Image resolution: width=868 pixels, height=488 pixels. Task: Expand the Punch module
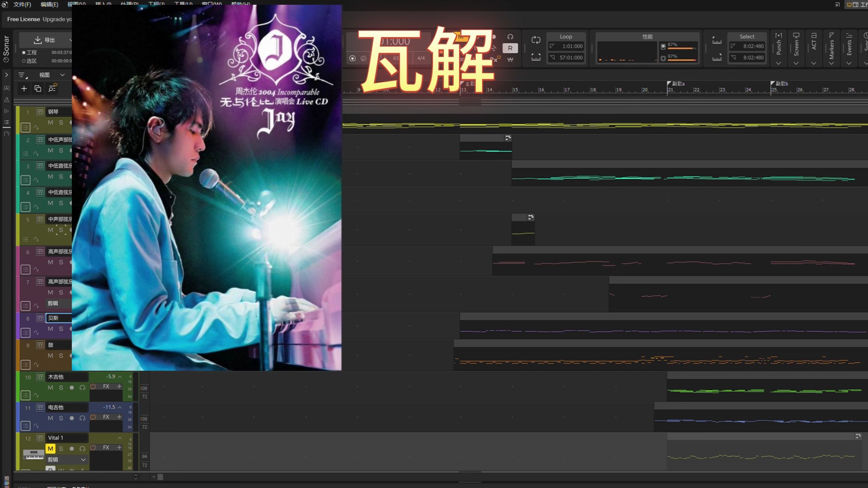click(778, 63)
